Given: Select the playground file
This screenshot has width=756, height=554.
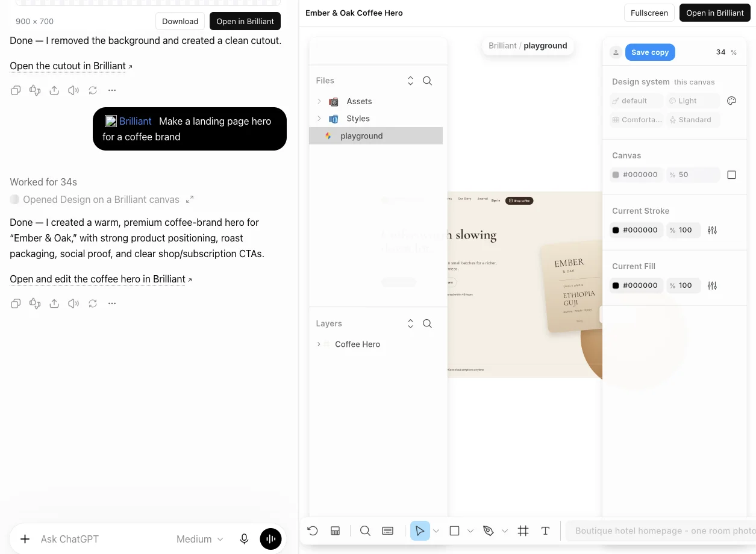Looking at the screenshot, I should click(376, 136).
